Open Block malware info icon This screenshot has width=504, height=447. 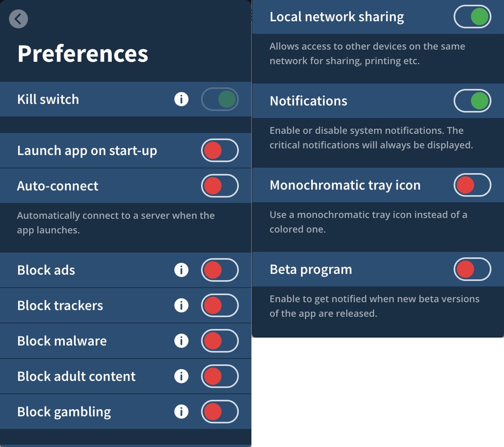point(181,341)
